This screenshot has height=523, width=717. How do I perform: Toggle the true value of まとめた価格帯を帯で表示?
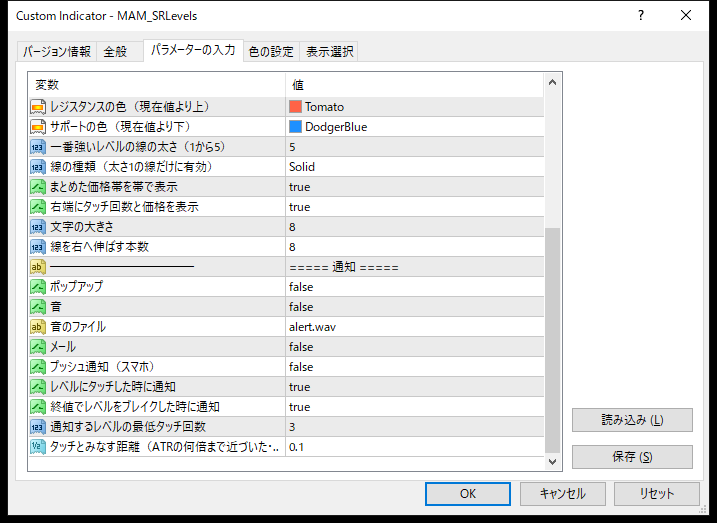415,187
